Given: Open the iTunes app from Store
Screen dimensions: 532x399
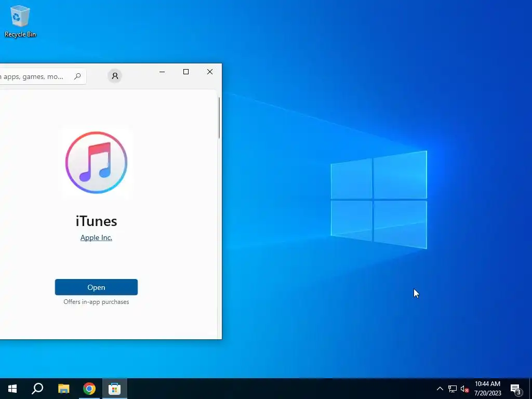Looking at the screenshot, I should tap(96, 287).
